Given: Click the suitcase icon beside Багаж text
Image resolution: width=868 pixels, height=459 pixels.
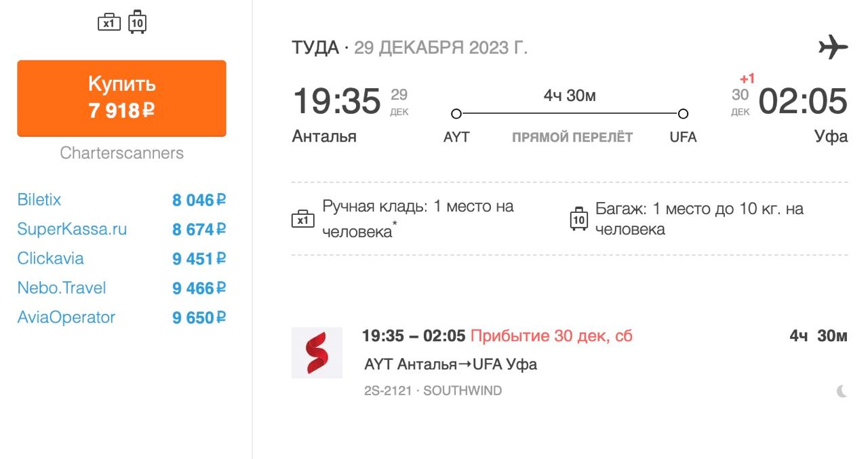Looking at the screenshot, I should point(578,219).
